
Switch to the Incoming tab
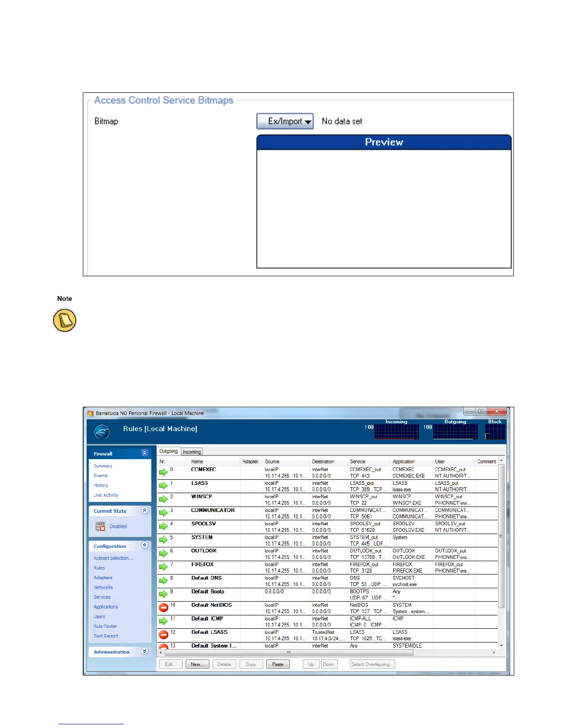tap(192, 452)
